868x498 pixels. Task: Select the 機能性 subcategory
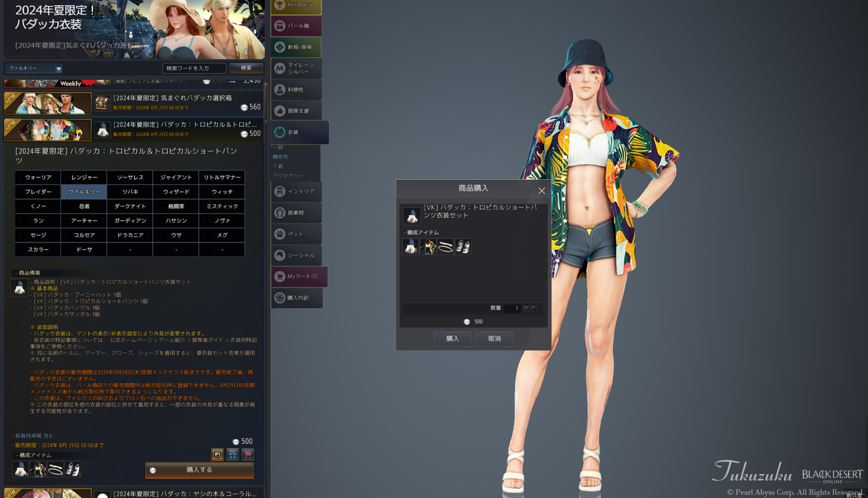coord(281,157)
